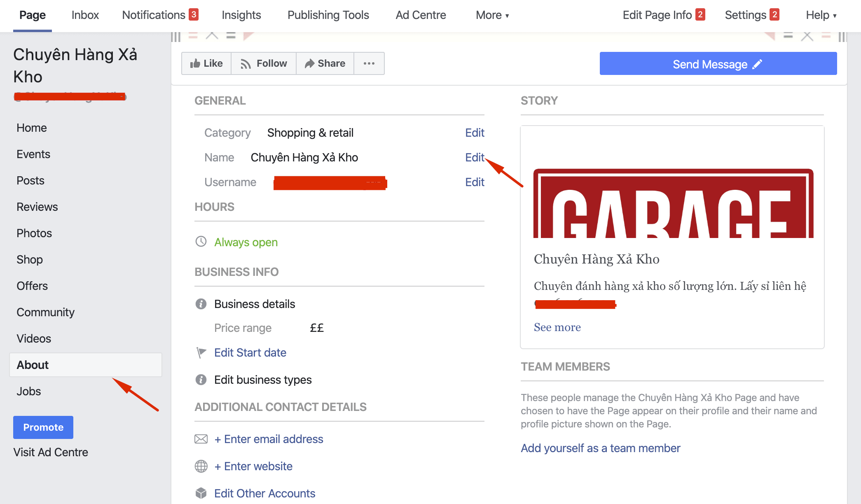This screenshot has height=504, width=861.
Task: Click Edit next to Category
Action: 475,133
